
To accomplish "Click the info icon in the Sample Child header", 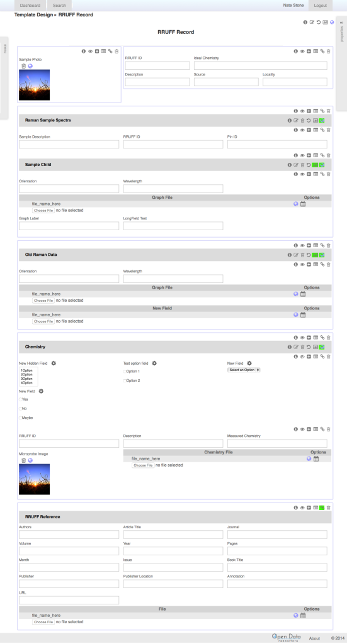I will [290, 165].
